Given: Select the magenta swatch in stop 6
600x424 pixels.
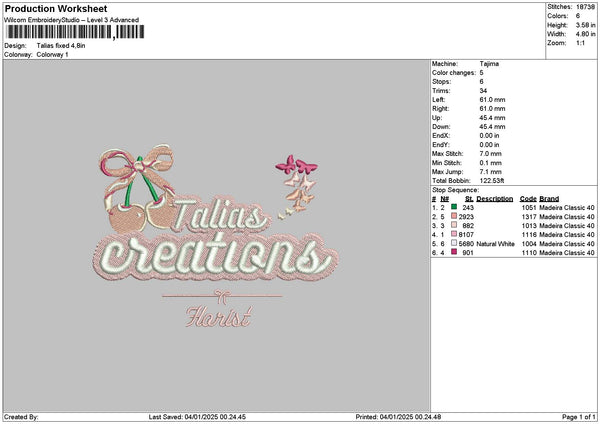Looking at the screenshot, I should point(454,253).
